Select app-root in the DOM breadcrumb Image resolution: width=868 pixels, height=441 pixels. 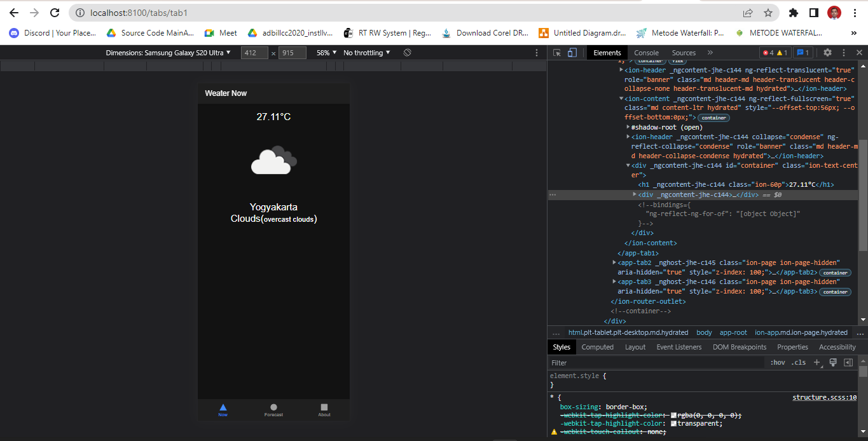coord(733,332)
